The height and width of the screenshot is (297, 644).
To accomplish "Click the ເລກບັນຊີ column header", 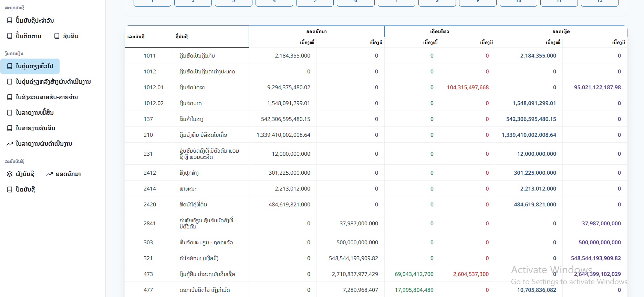I will [136, 37].
